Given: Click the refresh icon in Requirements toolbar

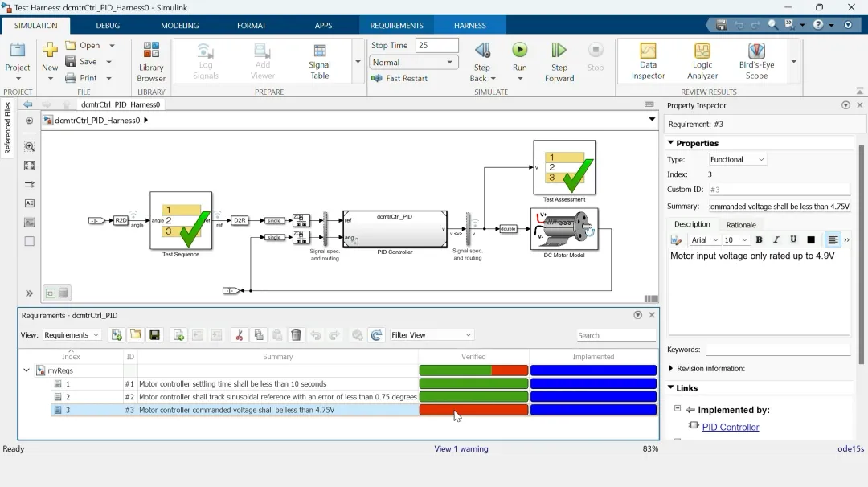Looking at the screenshot, I should coord(376,335).
